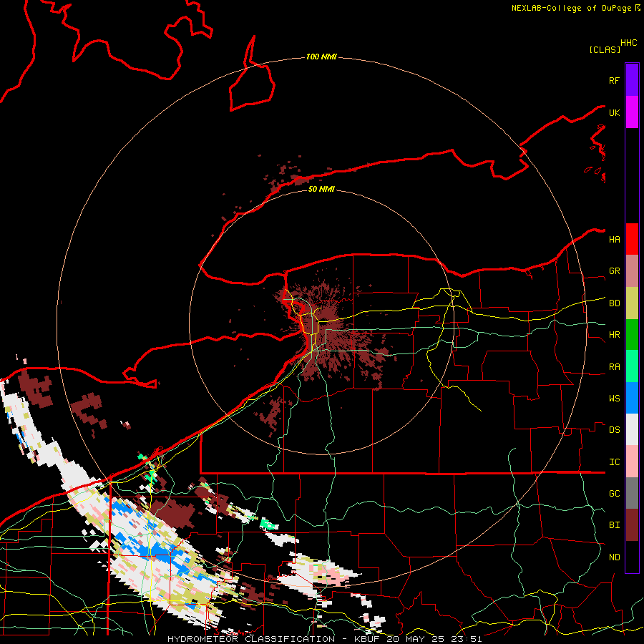Click the RF legend label
The image size is (644, 644).
(614, 80)
